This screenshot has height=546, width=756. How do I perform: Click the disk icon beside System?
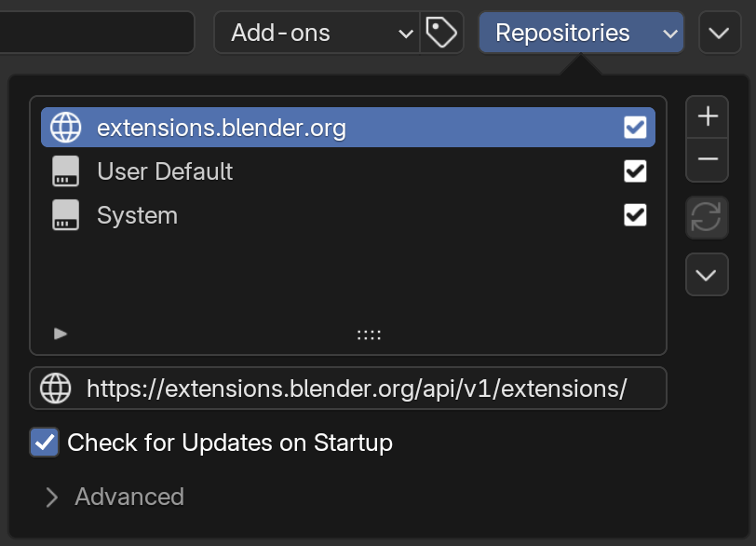pyautogui.click(x=64, y=215)
